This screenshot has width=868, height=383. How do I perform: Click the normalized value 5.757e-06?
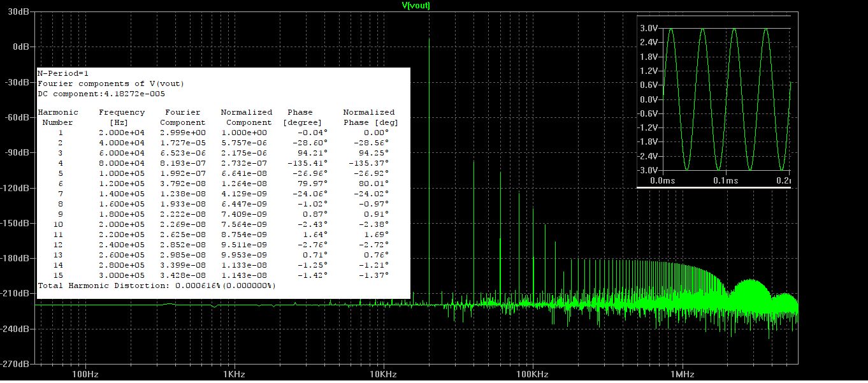[x=244, y=143]
